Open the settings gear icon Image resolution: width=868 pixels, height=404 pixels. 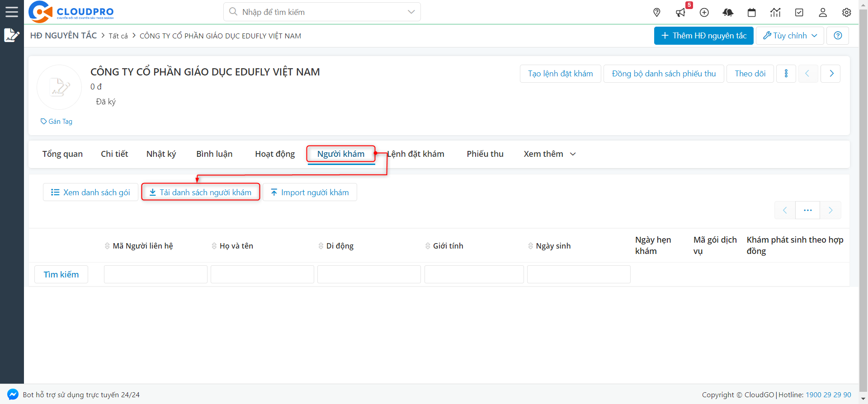click(x=847, y=12)
